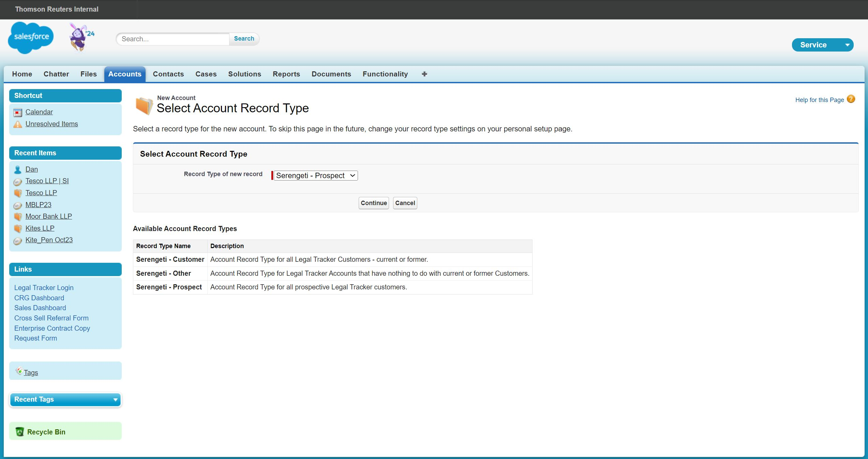The image size is (868, 459).
Task: Open recent item Kite_Pen Oct23
Action: pos(49,240)
